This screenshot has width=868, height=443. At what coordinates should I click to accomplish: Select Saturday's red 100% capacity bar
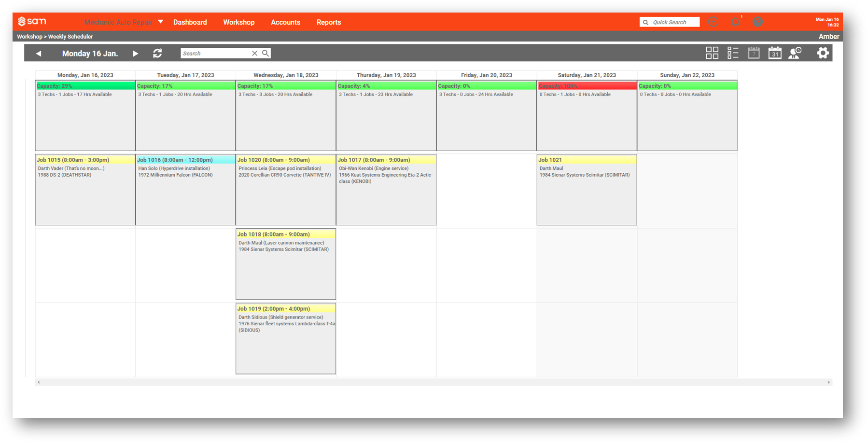[x=587, y=85]
